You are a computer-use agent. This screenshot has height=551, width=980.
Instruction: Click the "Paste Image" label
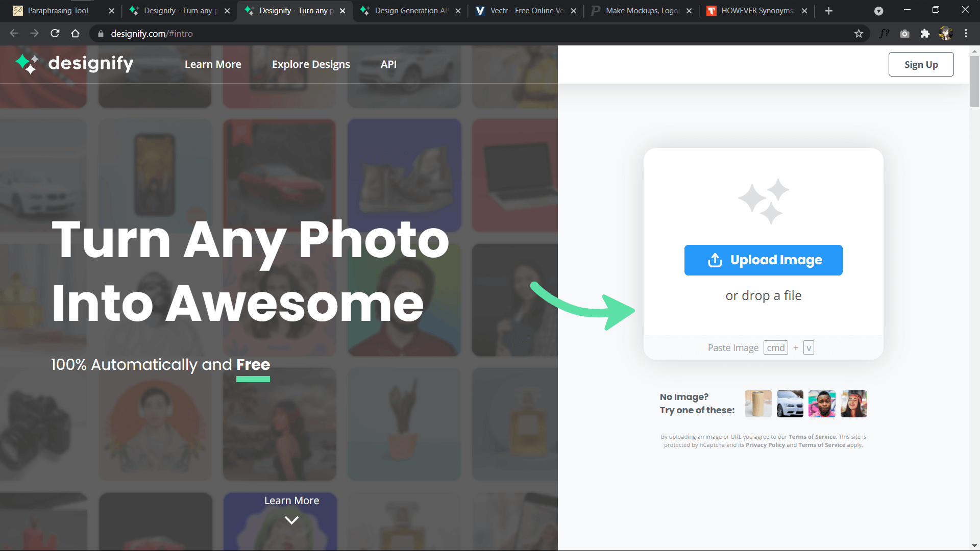[733, 347]
